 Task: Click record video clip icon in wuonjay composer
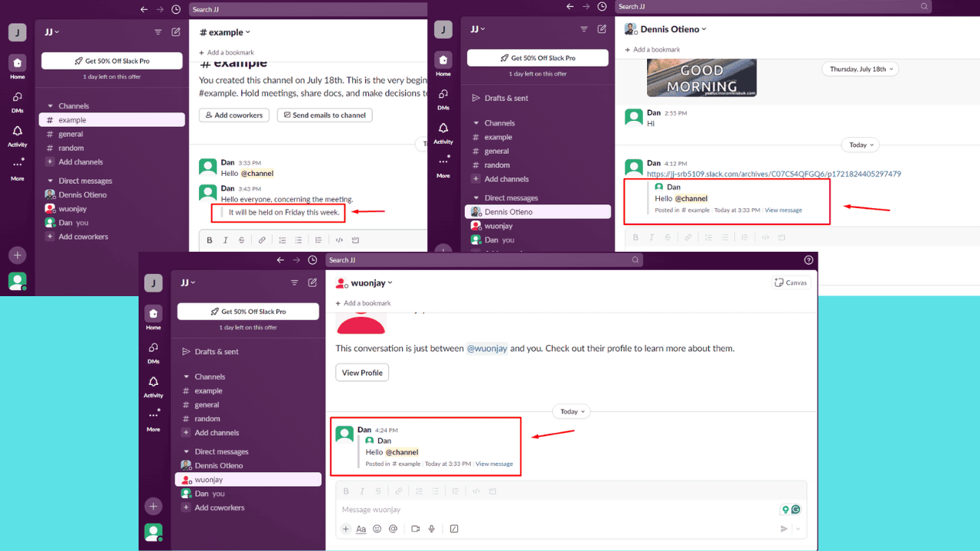coord(416,529)
